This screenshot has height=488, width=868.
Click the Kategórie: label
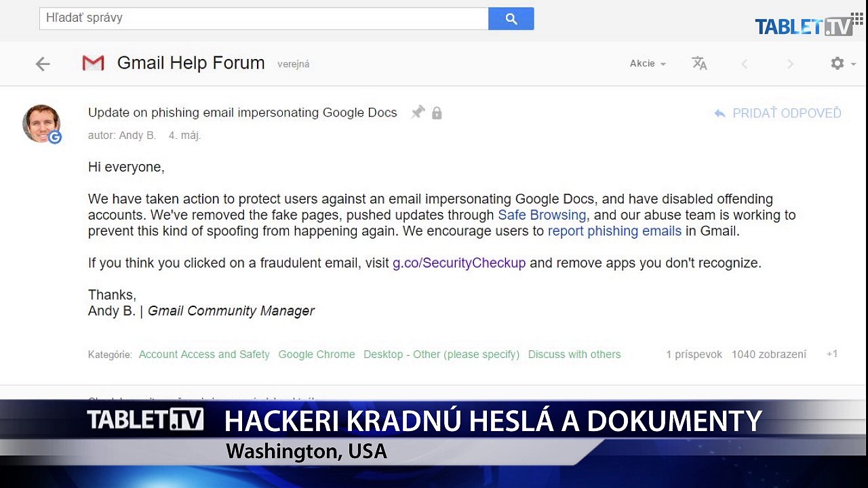(x=110, y=354)
